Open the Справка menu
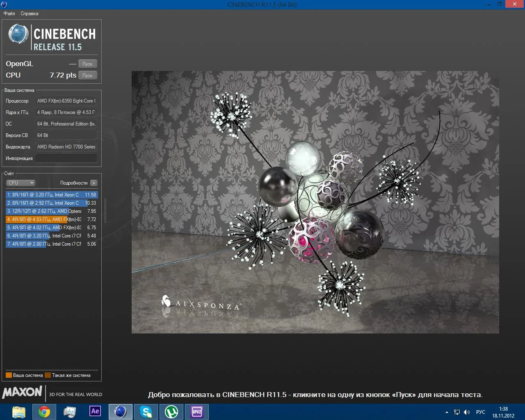Screen dimensions: 525x420 30,14
